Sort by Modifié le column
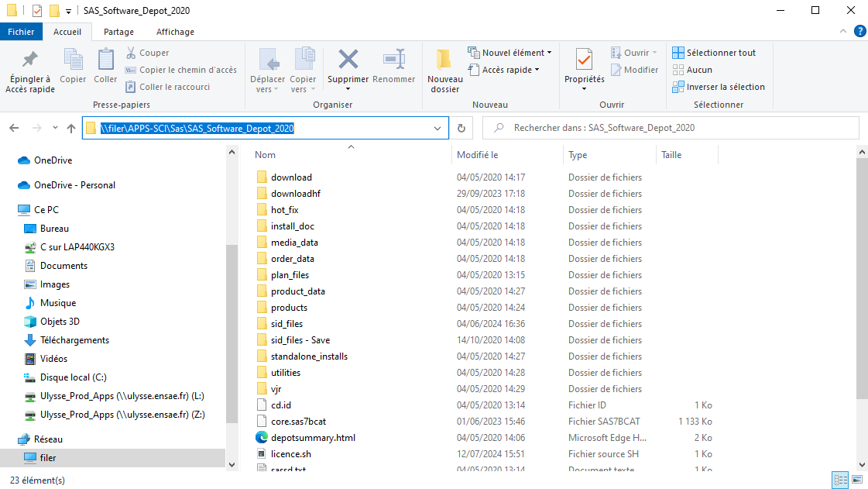The image size is (868, 489). point(477,155)
